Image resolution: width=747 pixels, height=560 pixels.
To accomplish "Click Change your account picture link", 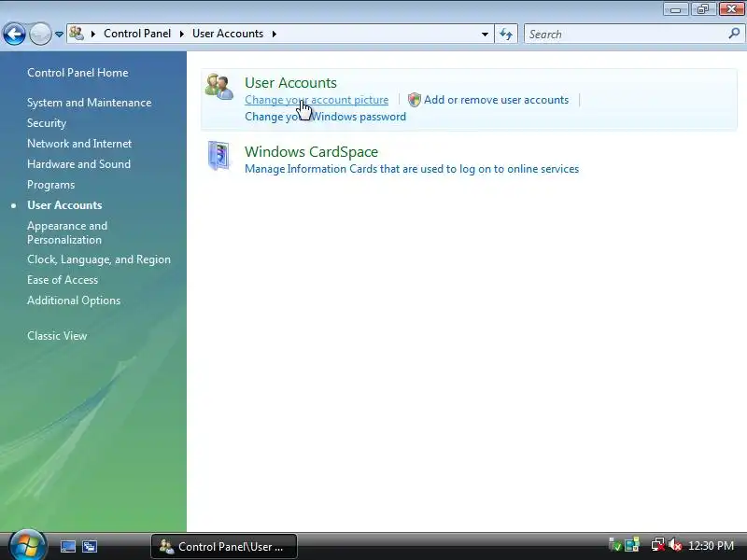I will [317, 100].
